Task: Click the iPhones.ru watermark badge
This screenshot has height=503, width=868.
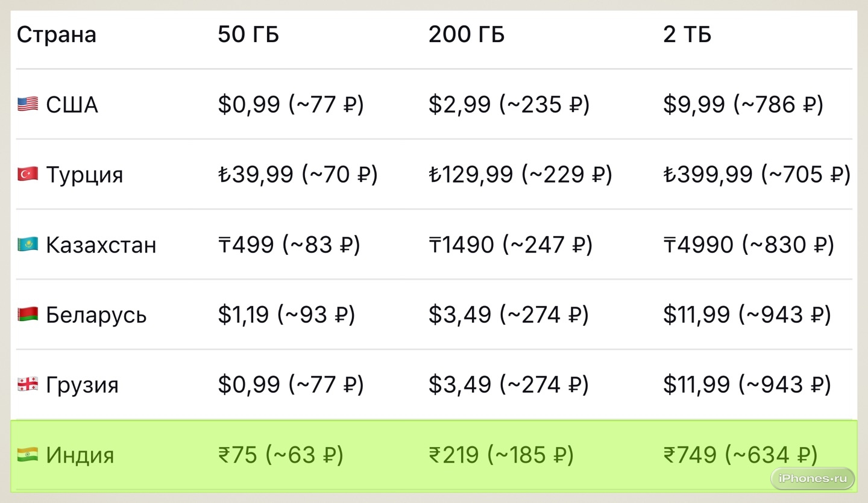Action: point(813,478)
